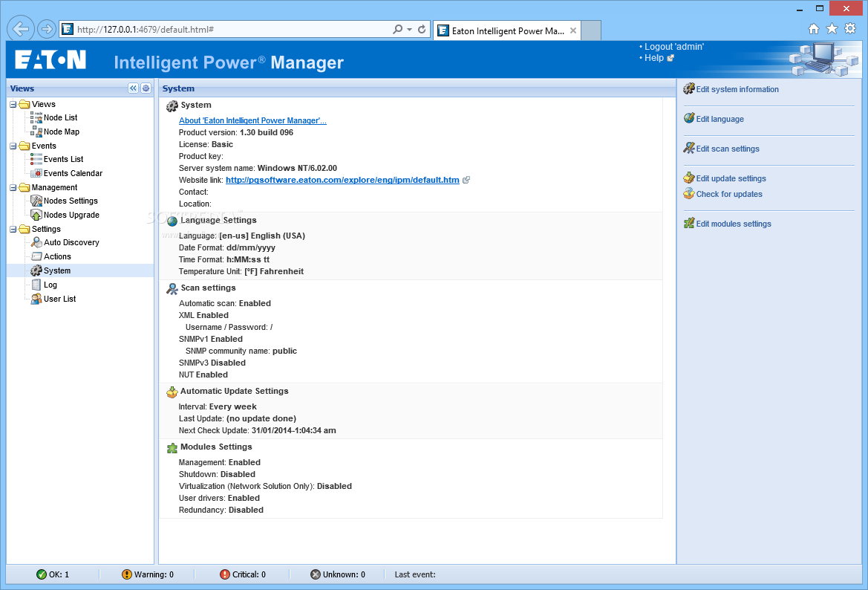
Task: Click the browser Favorites star icon
Action: click(832, 29)
